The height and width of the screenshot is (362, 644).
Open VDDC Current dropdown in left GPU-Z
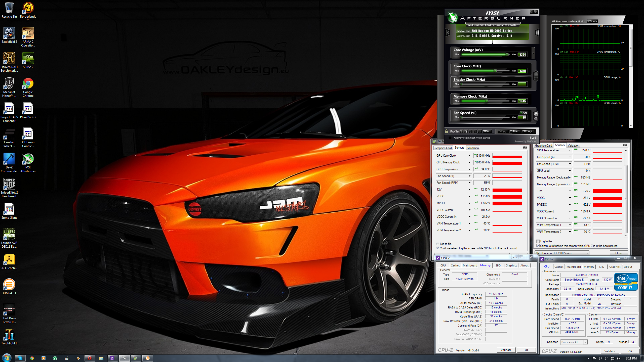tap(469, 210)
